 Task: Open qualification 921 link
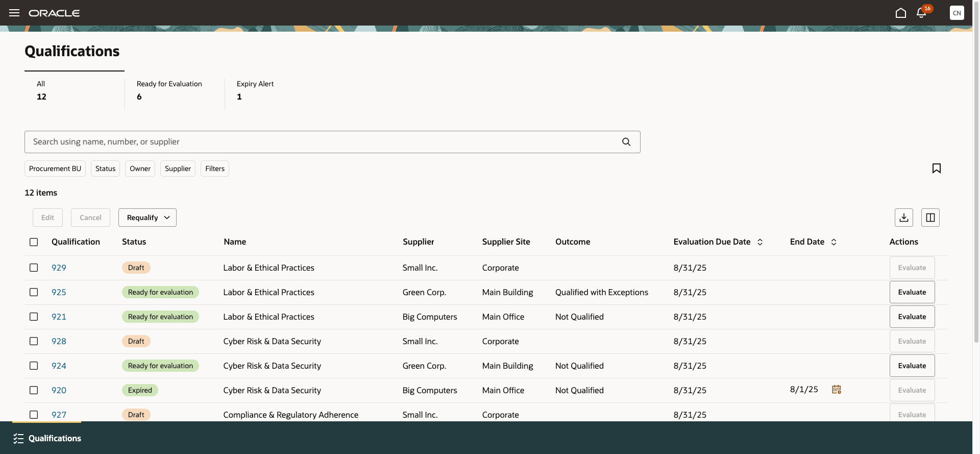tap(59, 317)
